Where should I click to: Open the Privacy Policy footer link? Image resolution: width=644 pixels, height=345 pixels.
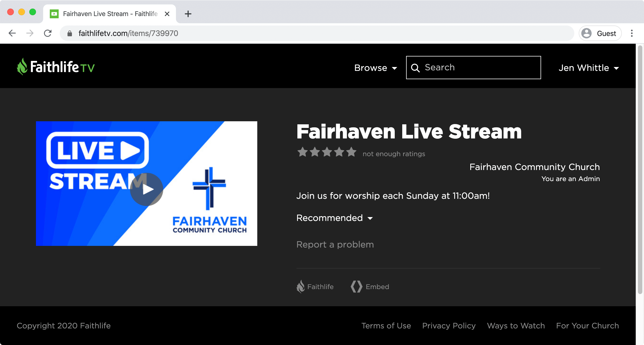pos(449,326)
